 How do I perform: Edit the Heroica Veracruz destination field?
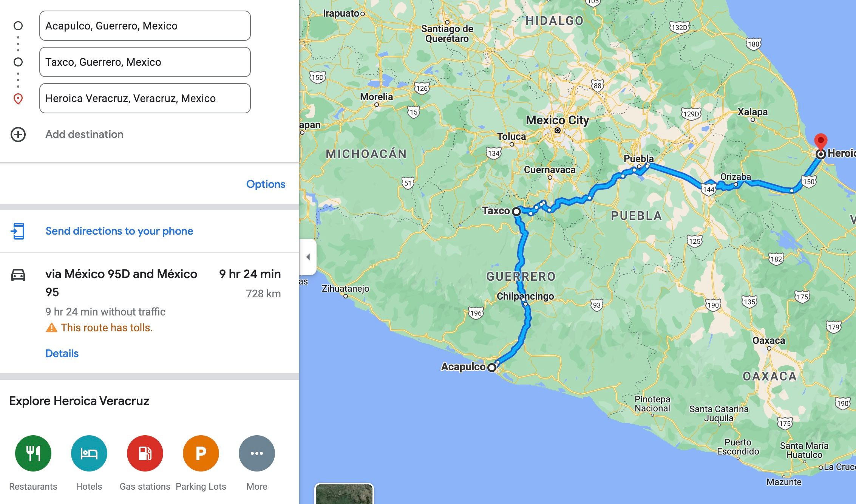point(145,98)
